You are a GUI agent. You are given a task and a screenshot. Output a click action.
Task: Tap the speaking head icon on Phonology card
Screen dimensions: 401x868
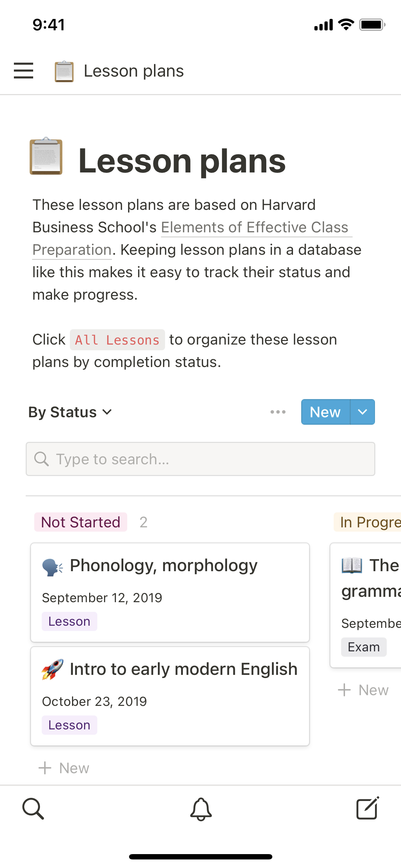pyautogui.click(x=52, y=567)
